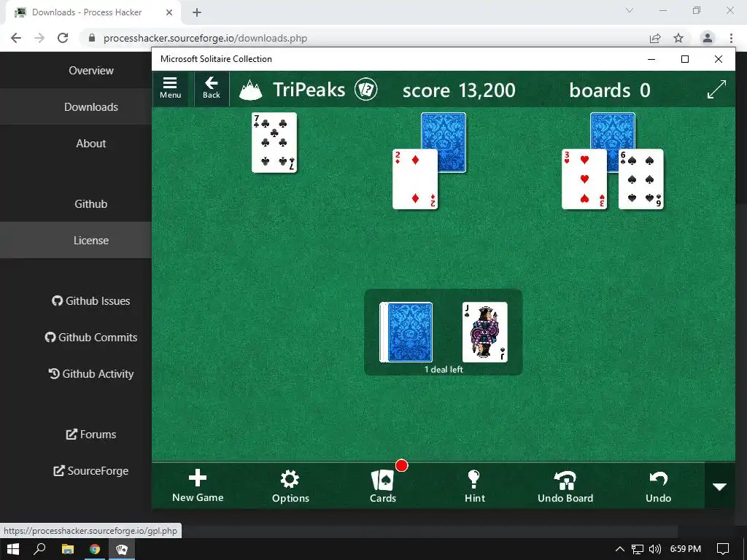Open notification center icon

pyautogui.click(x=723, y=549)
